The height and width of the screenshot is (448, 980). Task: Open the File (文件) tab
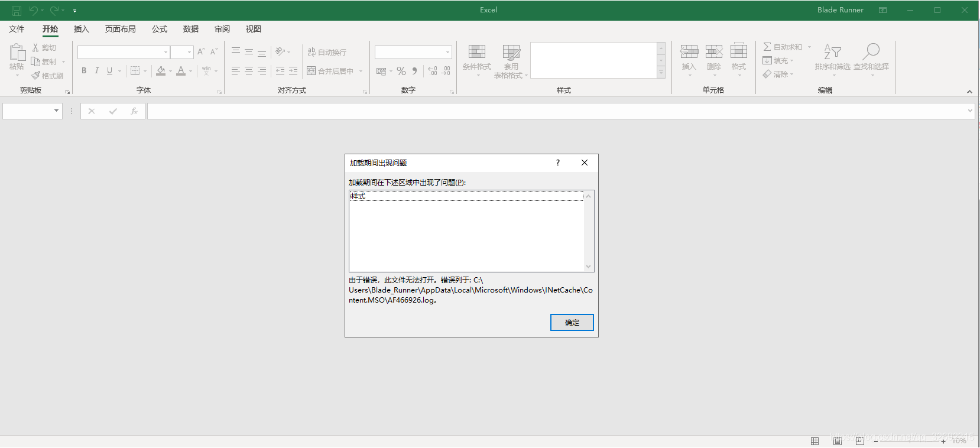pyautogui.click(x=17, y=29)
